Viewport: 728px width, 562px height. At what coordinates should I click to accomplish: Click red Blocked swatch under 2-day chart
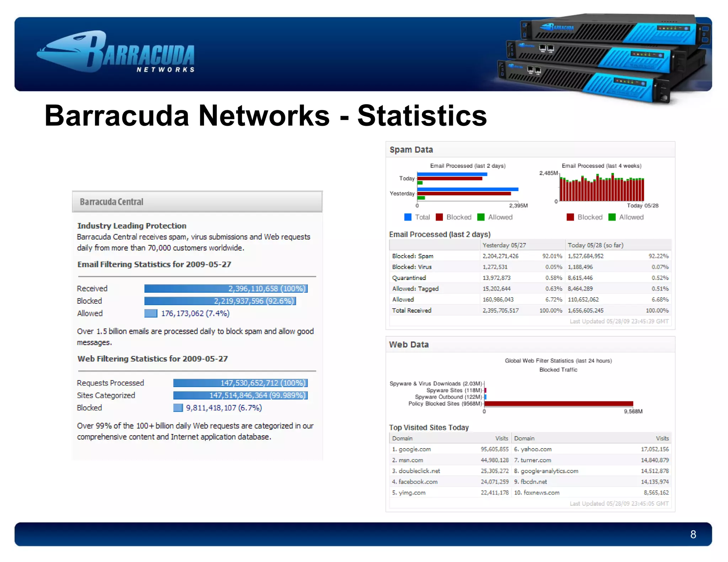click(439, 217)
